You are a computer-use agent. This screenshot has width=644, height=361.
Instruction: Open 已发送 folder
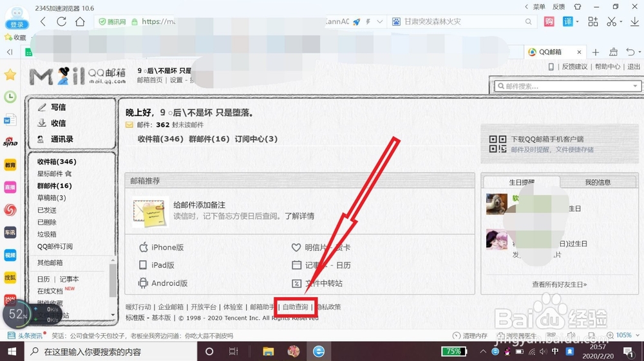click(47, 210)
